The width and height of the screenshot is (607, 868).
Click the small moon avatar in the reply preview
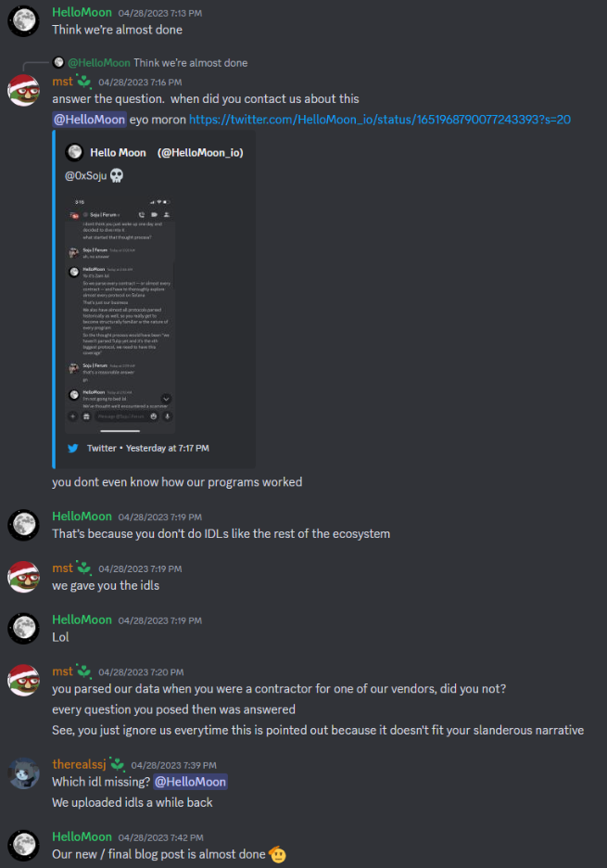click(x=58, y=62)
